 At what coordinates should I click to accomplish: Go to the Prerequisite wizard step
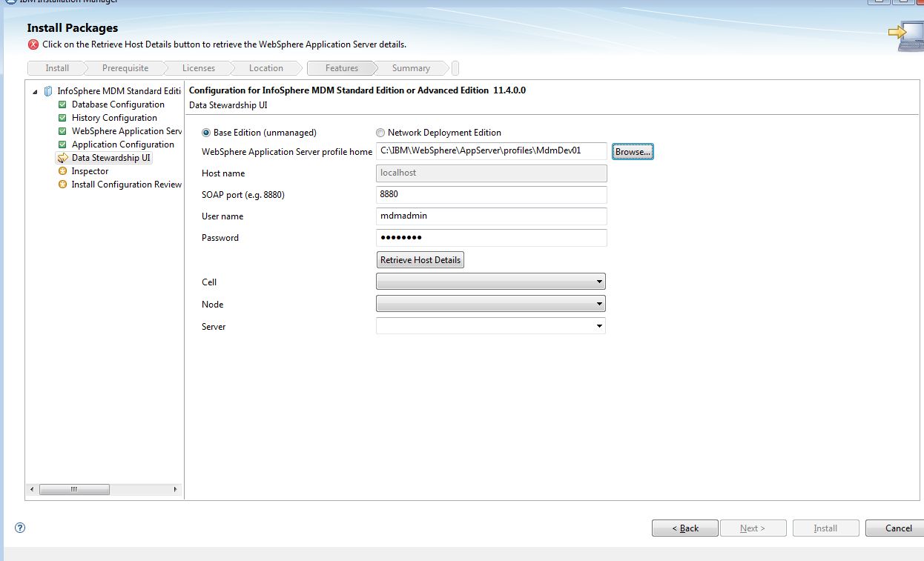[125, 68]
